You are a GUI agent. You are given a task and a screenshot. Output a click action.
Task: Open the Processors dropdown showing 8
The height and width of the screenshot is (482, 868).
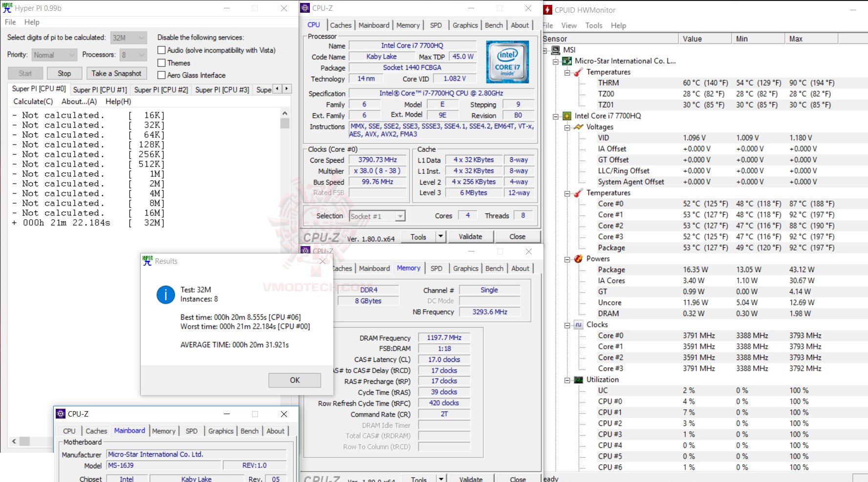(x=133, y=55)
